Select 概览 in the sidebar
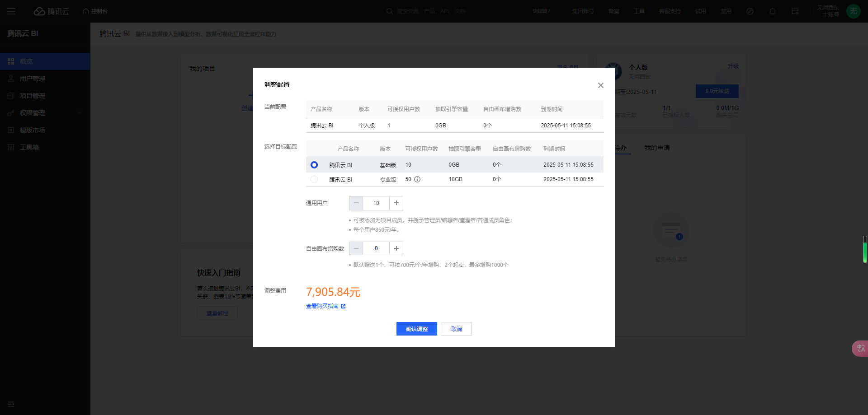 [45, 61]
